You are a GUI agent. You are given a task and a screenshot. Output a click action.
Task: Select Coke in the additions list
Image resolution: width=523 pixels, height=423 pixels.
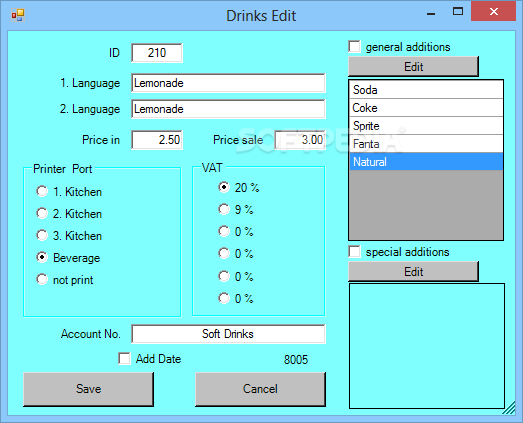(426, 108)
